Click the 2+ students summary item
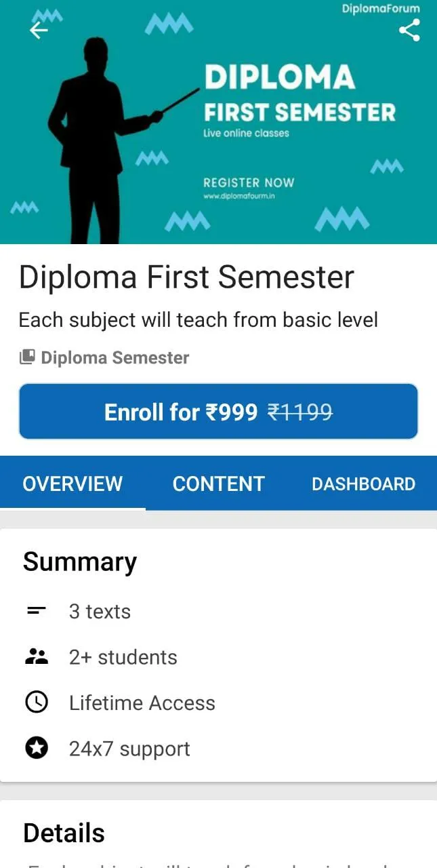 click(123, 657)
